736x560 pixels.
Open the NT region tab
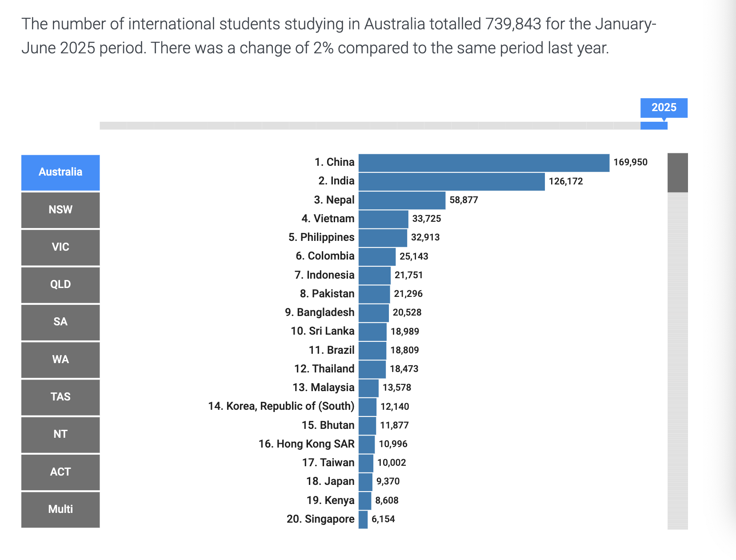point(60,434)
